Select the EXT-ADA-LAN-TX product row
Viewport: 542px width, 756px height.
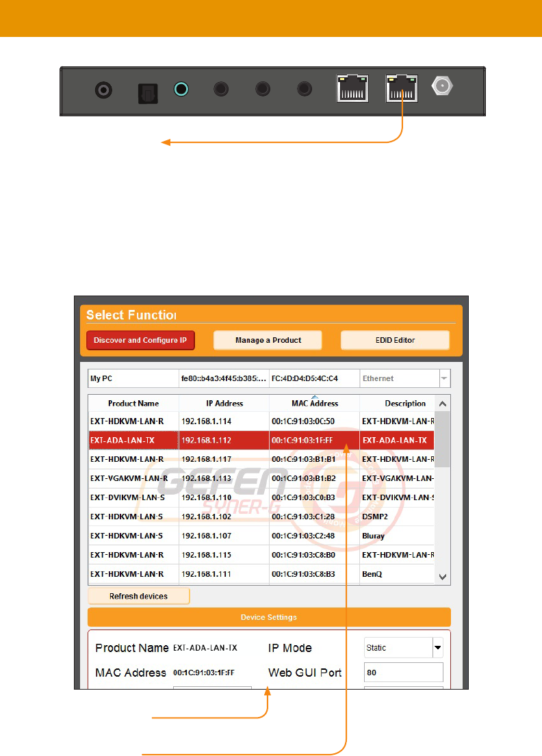coord(261,440)
